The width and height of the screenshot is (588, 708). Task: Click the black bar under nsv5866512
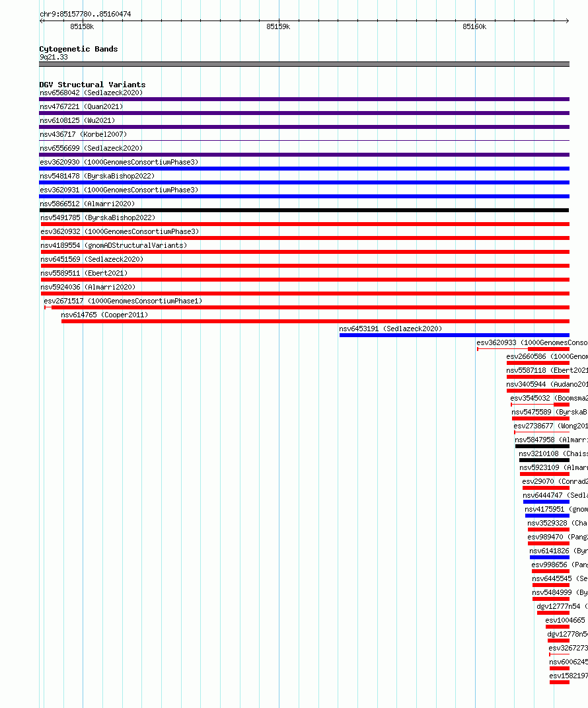(x=304, y=210)
